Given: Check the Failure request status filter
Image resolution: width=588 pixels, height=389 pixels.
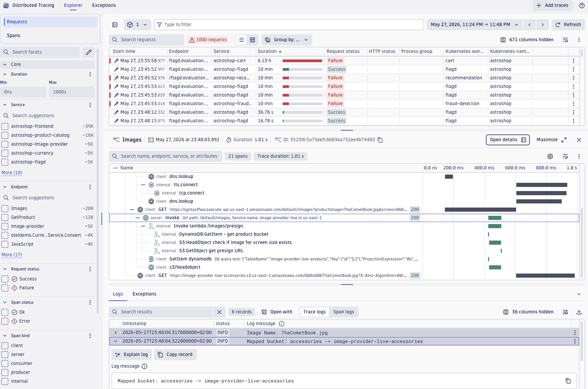Looking at the screenshot, I should point(5,288).
